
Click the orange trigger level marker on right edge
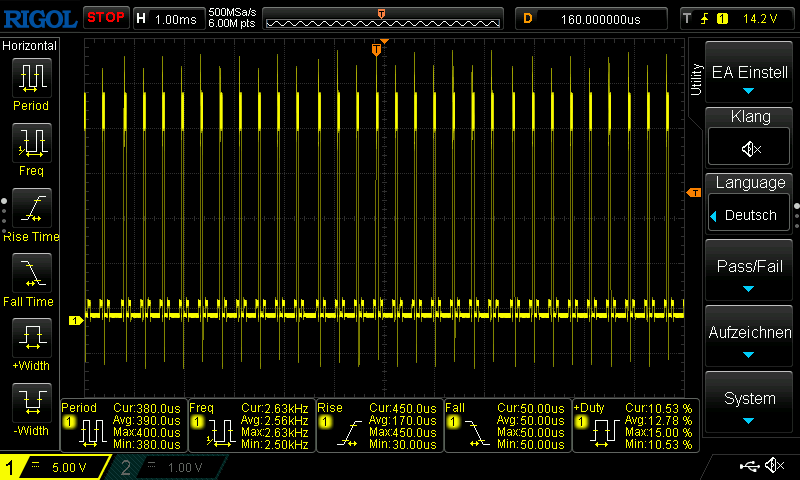point(693,192)
